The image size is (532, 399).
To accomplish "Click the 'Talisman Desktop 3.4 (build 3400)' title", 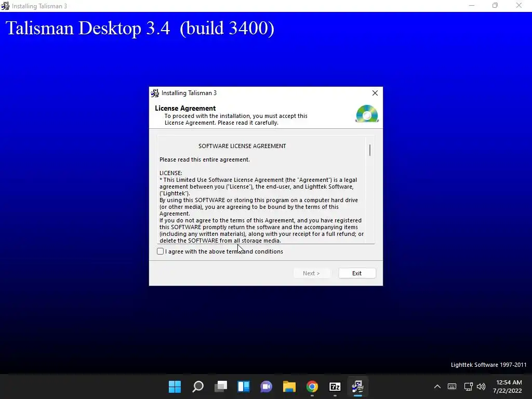I will click(140, 28).
